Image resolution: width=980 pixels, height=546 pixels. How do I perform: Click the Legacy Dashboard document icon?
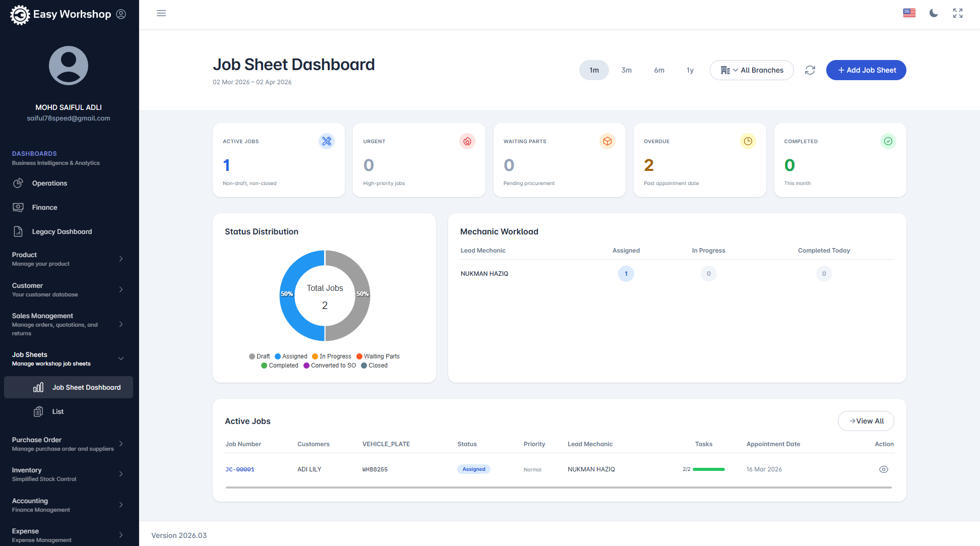click(18, 231)
